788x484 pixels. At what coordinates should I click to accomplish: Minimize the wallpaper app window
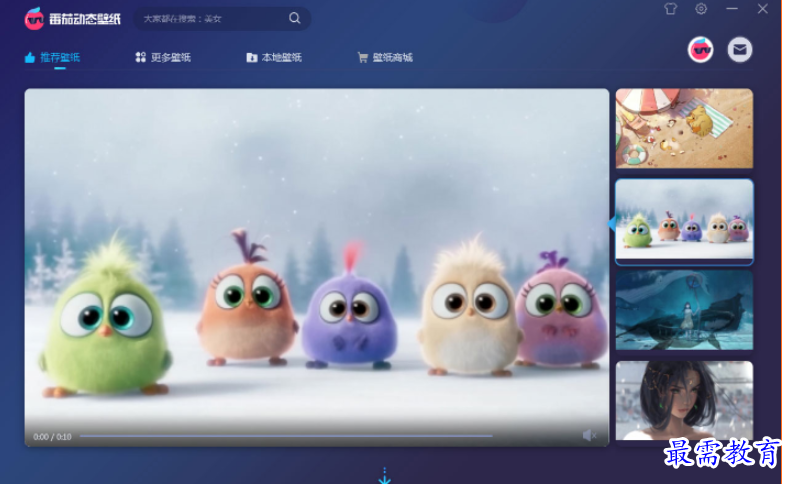pyautogui.click(x=732, y=9)
